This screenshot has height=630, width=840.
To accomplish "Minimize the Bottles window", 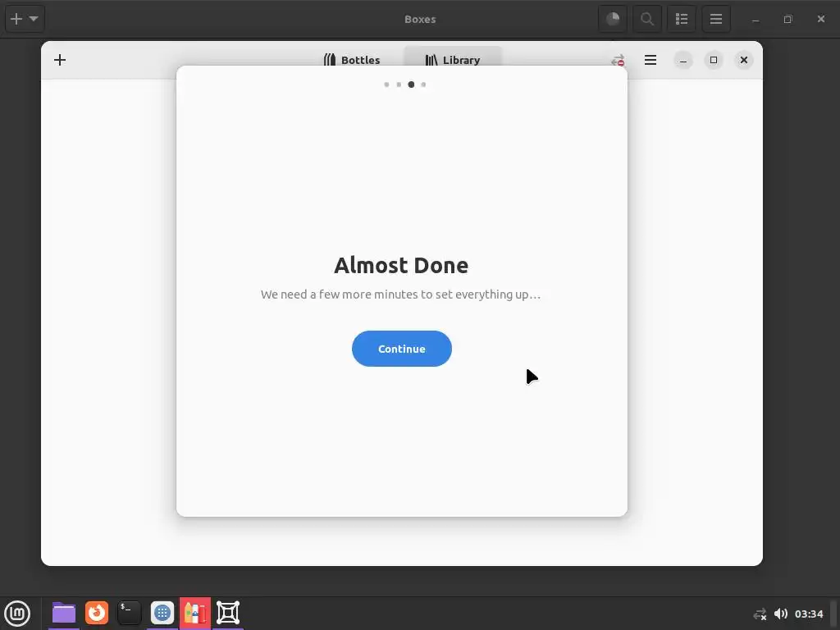I will point(683,60).
